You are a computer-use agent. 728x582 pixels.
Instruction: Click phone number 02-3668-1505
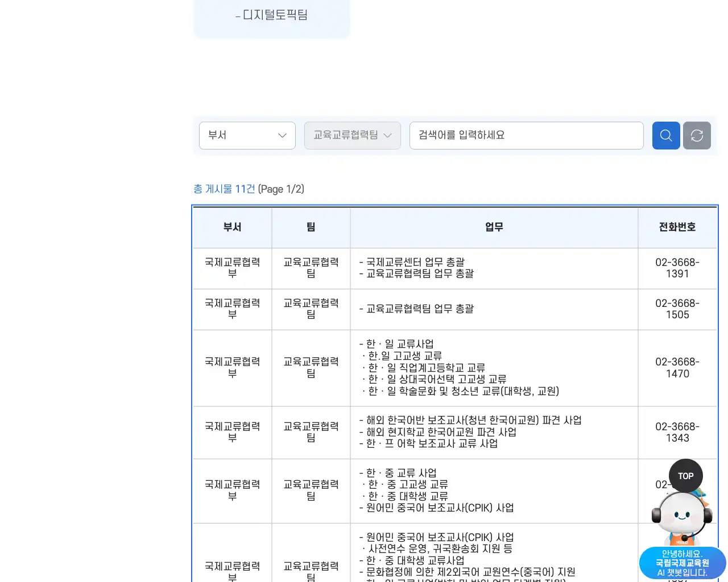point(677,309)
